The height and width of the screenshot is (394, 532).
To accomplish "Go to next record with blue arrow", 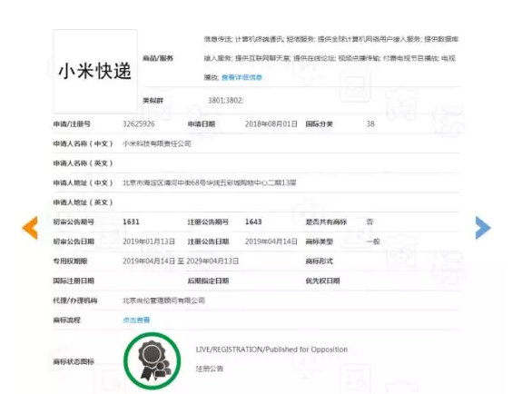I will tap(483, 228).
